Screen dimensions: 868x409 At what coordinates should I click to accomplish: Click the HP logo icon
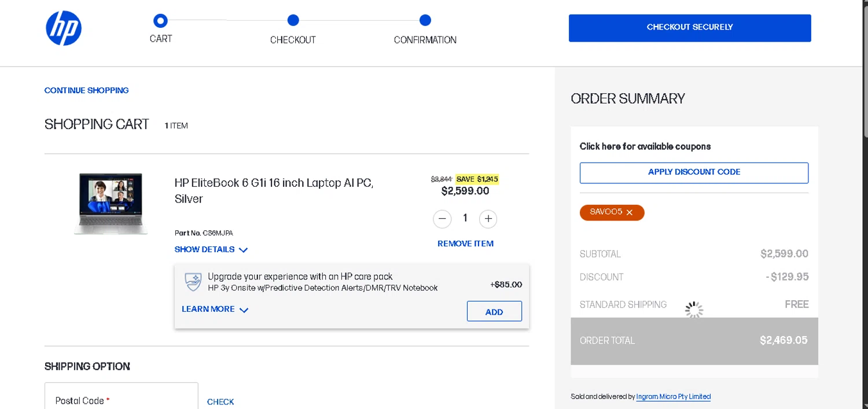pyautogui.click(x=64, y=28)
